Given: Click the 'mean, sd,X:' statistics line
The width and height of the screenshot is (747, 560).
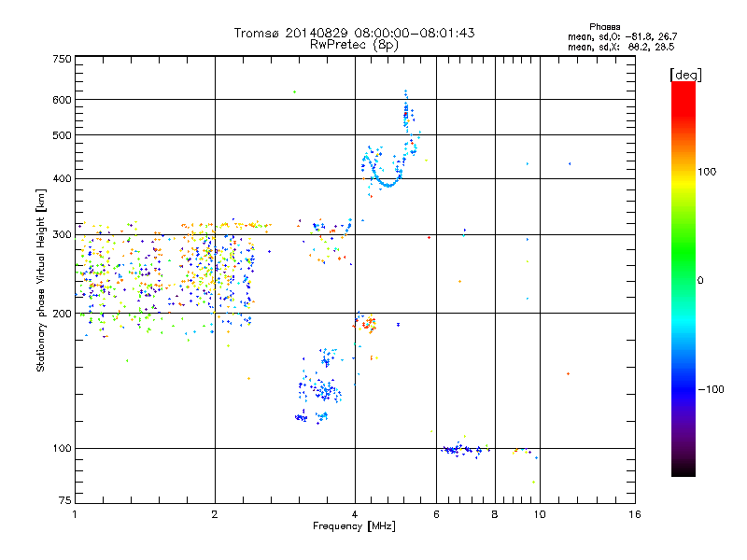Looking at the screenshot, I should tap(621, 47).
